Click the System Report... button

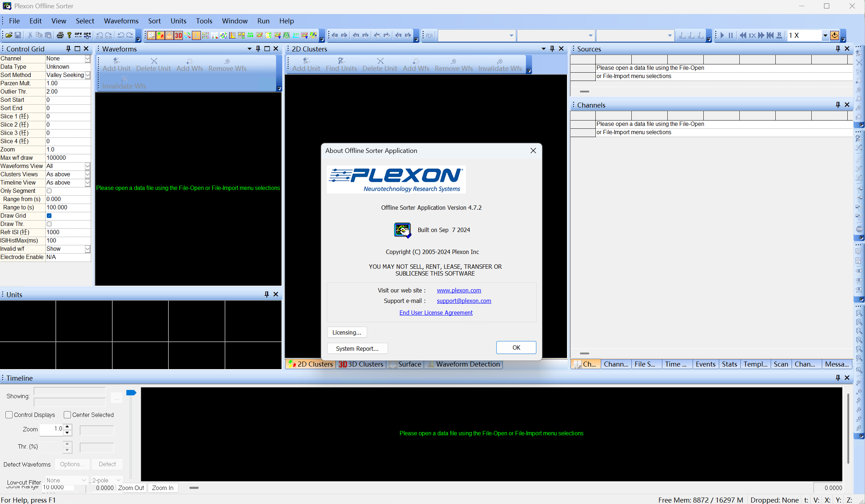[x=357, y=349]
